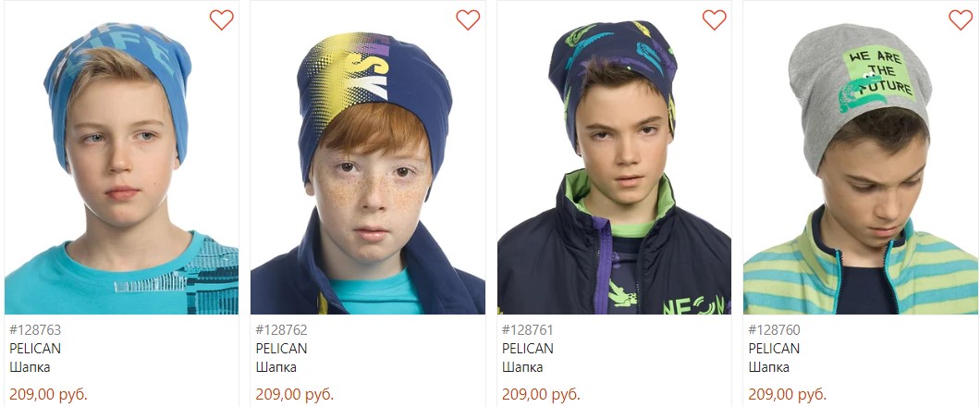
Task: View image of boy in crocodile-print hat
Action: [615, 159]
